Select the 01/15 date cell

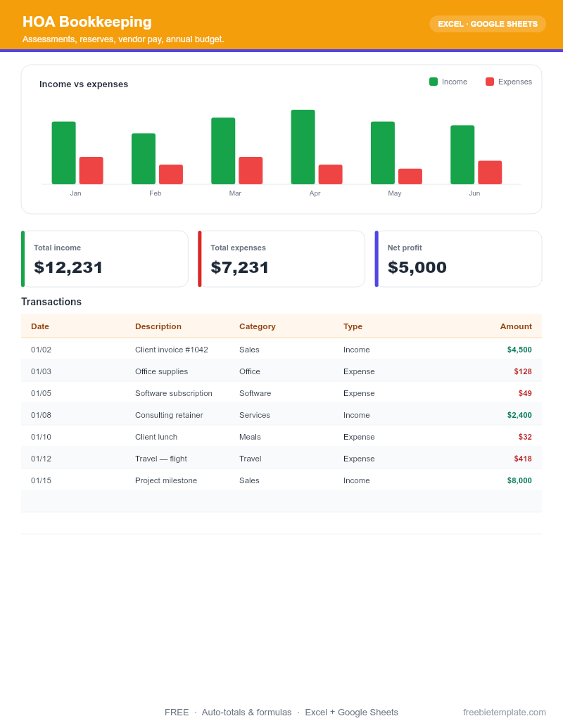tap(41, 480)
